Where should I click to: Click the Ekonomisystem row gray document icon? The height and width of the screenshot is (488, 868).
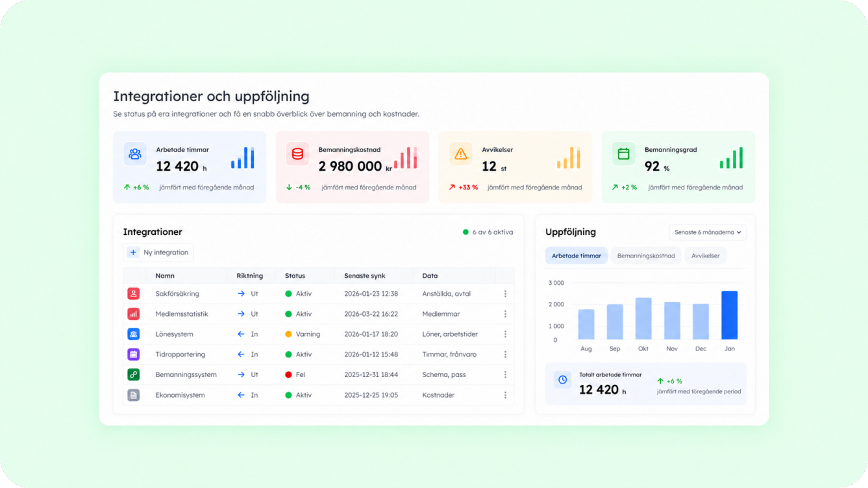point(133,395)
